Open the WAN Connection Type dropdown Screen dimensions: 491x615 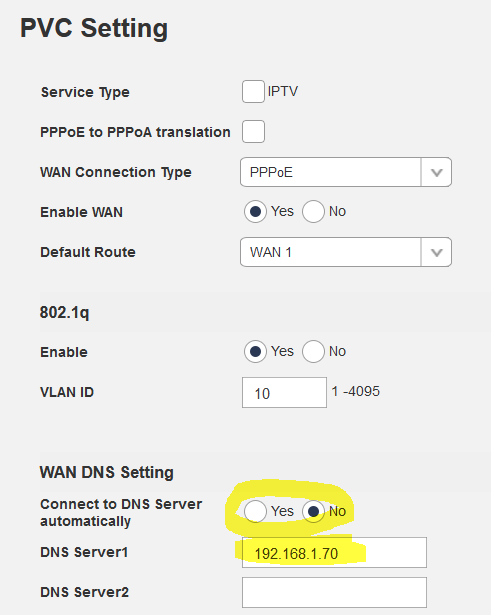point(346,172)
